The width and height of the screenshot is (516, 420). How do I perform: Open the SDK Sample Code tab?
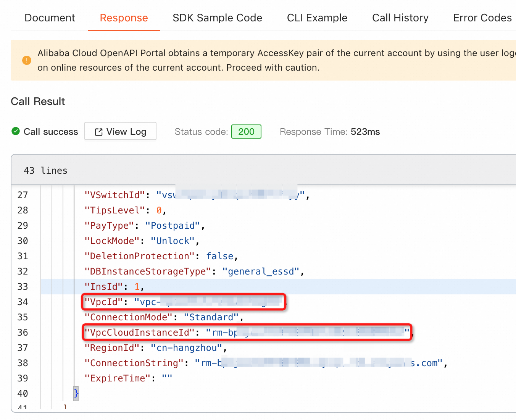(x=217, y=18)
